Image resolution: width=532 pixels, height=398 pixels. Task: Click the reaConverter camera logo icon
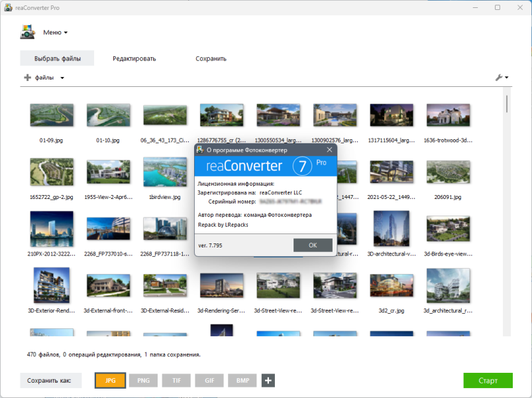coord(27,32)
